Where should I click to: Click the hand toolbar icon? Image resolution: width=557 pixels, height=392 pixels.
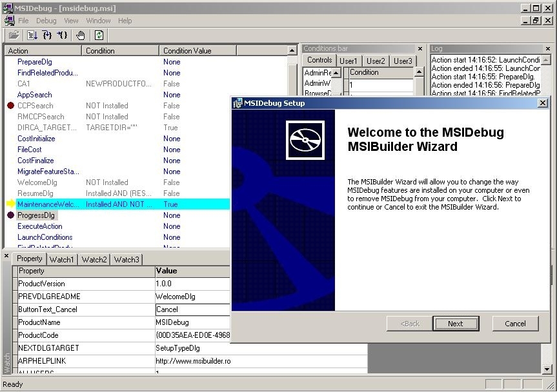click(81, 35)
